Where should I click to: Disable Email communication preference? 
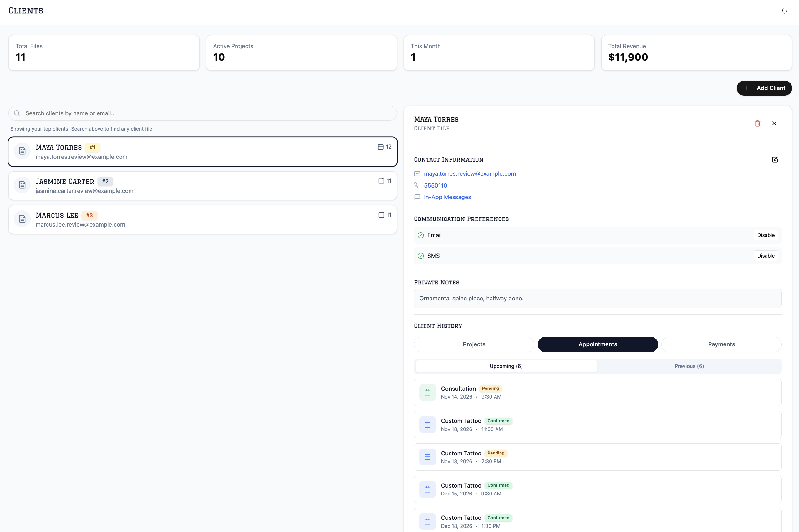(x=766, y=235)
